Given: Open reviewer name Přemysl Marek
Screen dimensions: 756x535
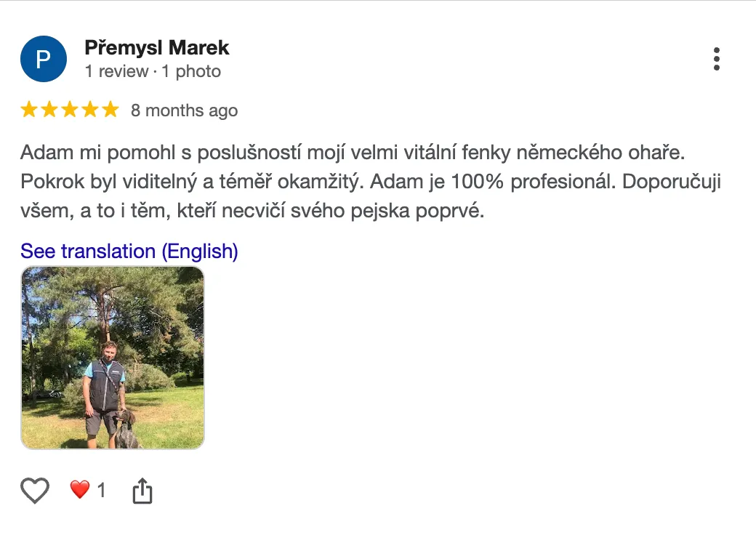Looking at the screenshot, I should [x=157, y=48].
